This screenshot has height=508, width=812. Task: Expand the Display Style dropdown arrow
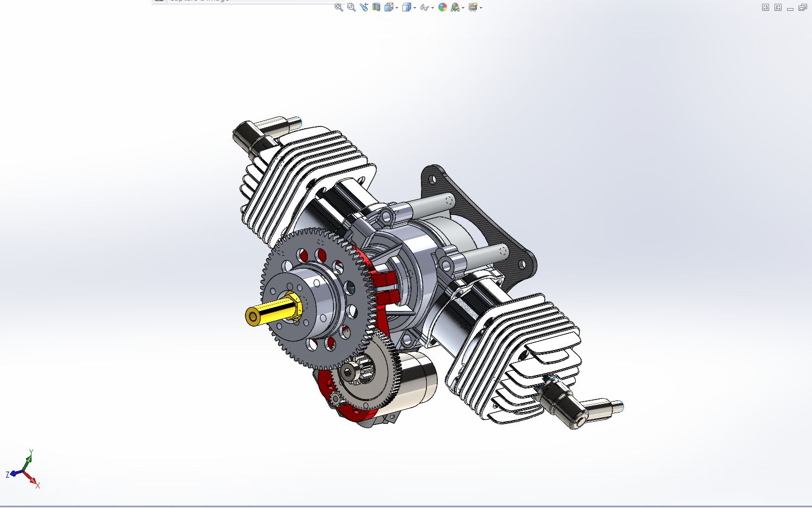tap(415, 8)
